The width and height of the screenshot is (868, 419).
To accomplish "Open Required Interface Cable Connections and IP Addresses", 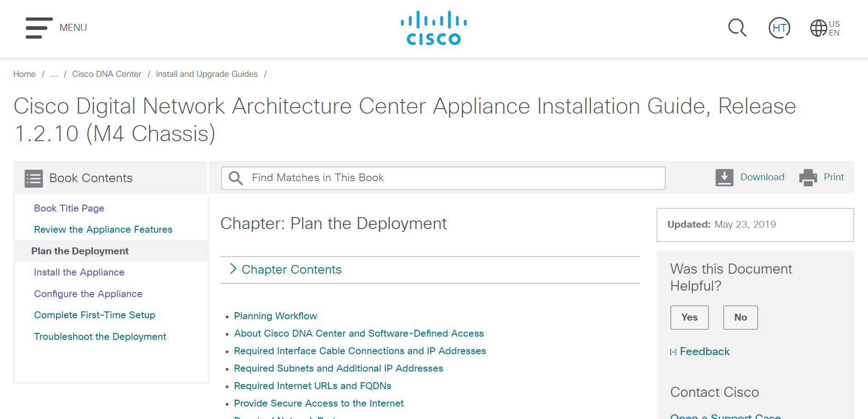I will [360, 351].
